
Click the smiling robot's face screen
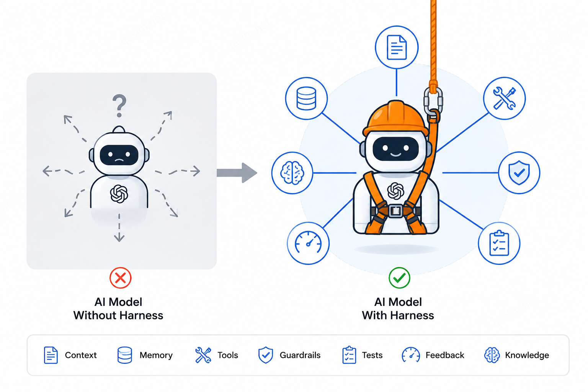(396, 149)
